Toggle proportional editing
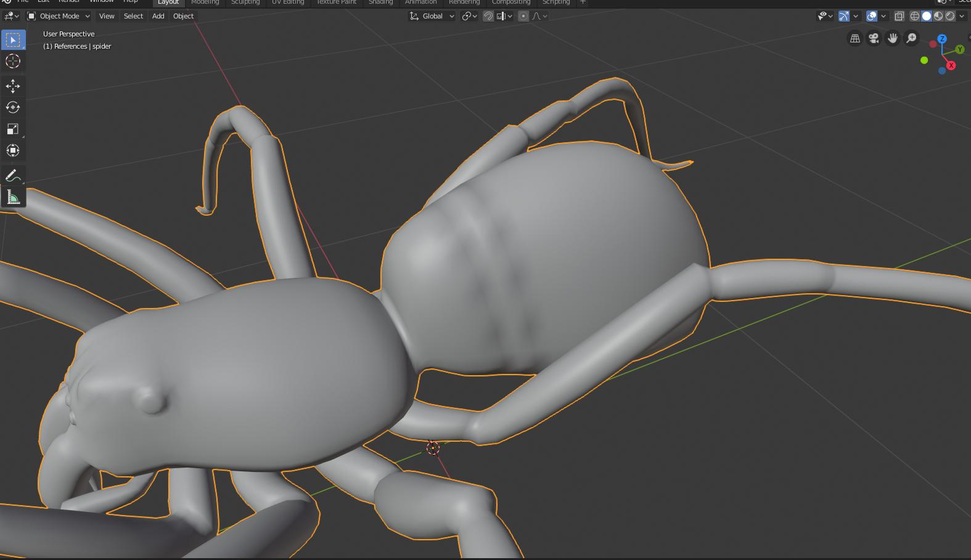 click(523, 16)
